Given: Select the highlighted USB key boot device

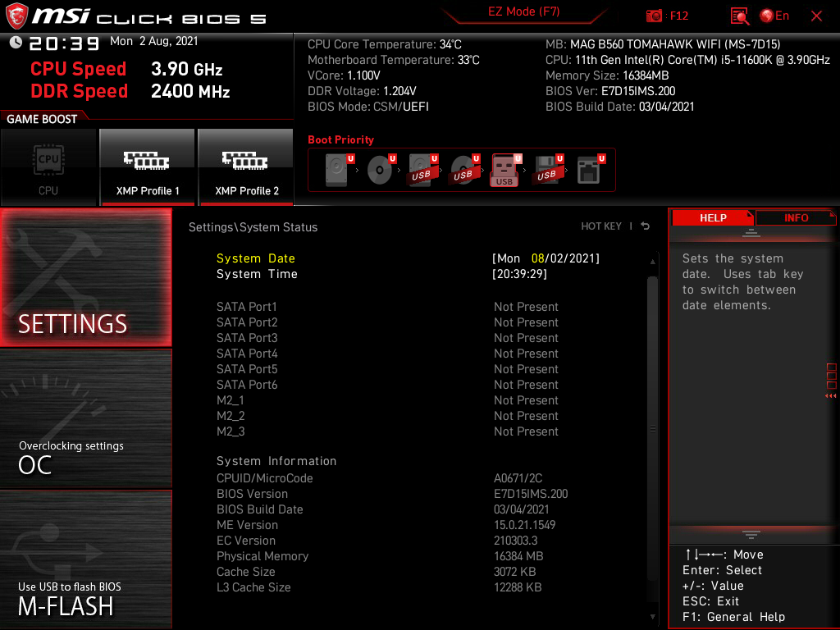Looking at the screenshot, I should pyautogui.click(x=505, y=170).
